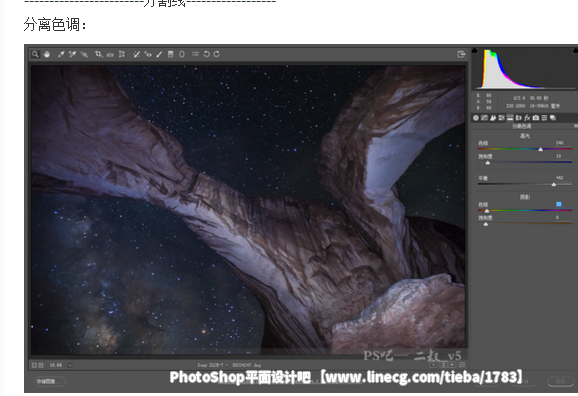Open the Detail panel tab
This screenshot has width=578, height=396.
click(493, 118)
